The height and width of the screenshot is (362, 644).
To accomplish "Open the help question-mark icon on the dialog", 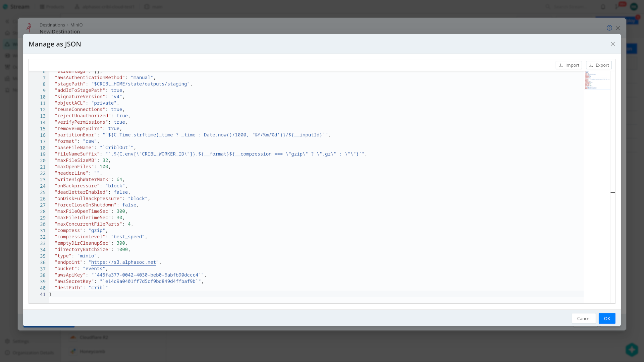I will point(609,28).
